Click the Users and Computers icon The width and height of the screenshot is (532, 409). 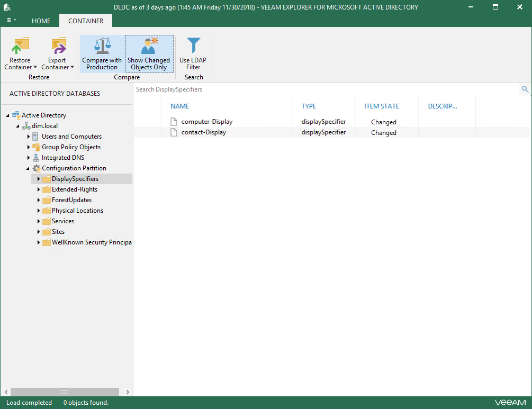35,137
